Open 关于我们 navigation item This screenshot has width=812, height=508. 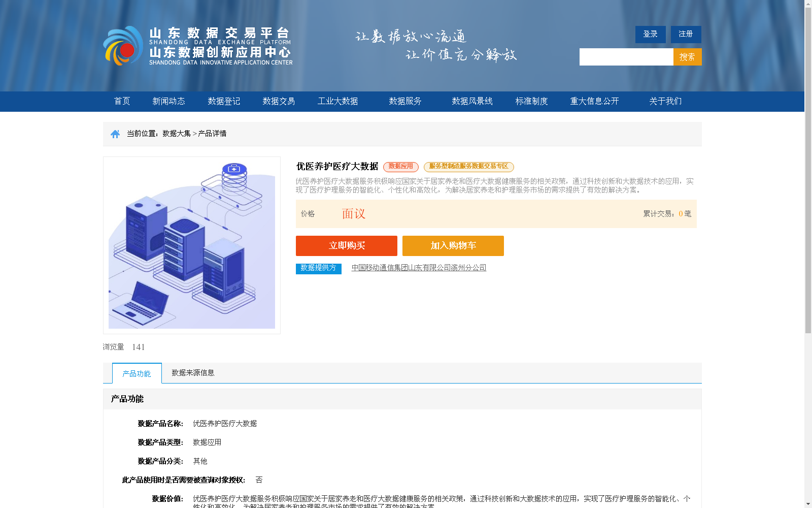[665, 101]
